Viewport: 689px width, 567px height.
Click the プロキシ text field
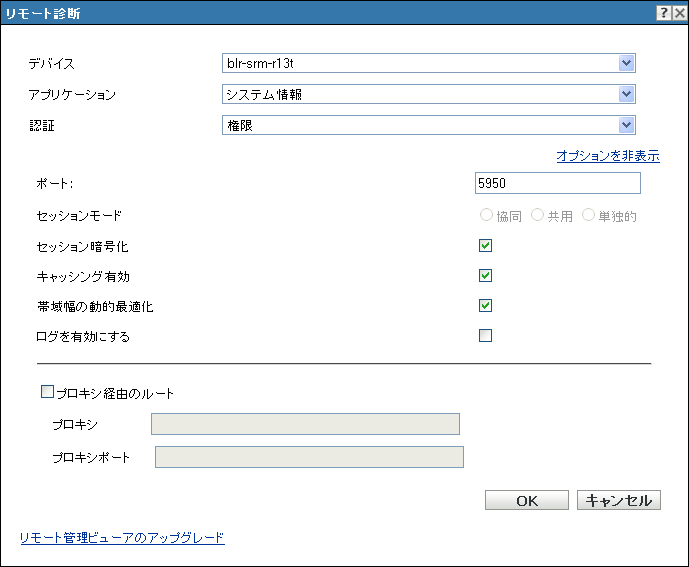tap(305, 424)
